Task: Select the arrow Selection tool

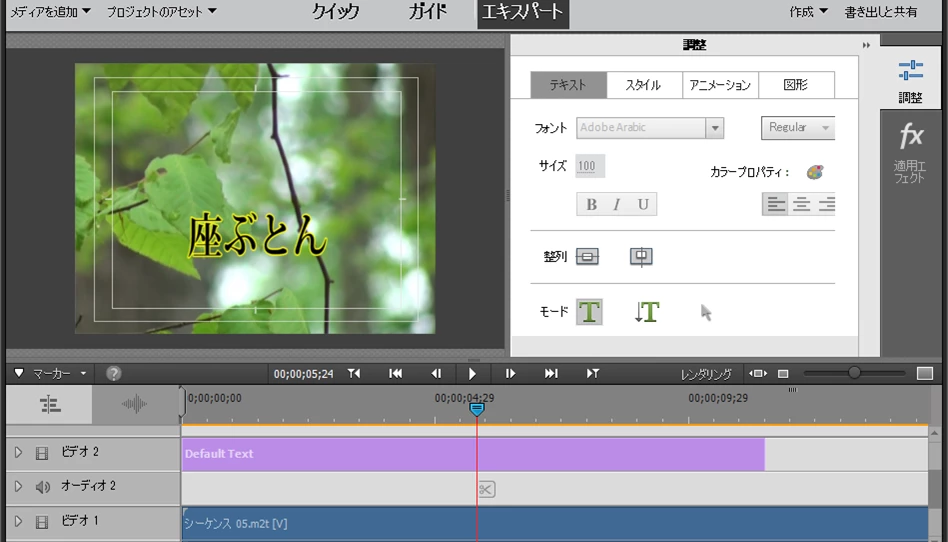Action: (706, 313)
